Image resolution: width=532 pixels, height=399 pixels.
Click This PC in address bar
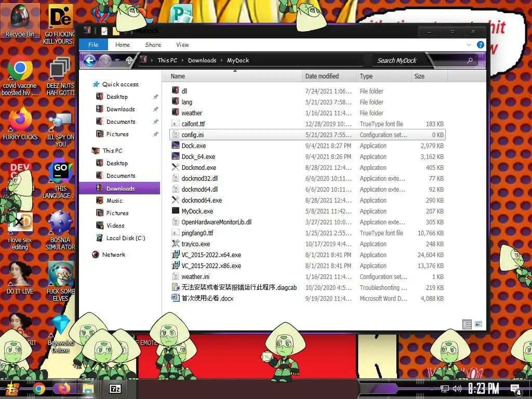tap(167, 60)
